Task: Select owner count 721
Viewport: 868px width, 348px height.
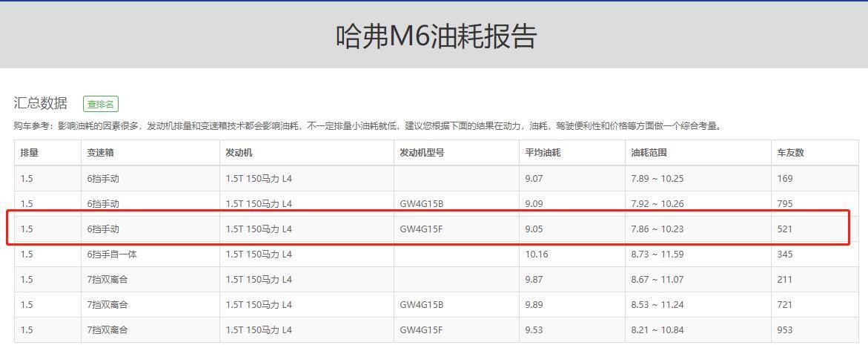Action: click(785, 304)
